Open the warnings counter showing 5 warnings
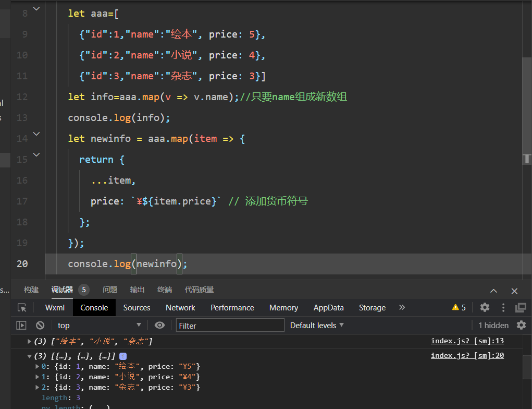Image resolution: width=532 pixels, height=409 pixels. click(459, 308)
